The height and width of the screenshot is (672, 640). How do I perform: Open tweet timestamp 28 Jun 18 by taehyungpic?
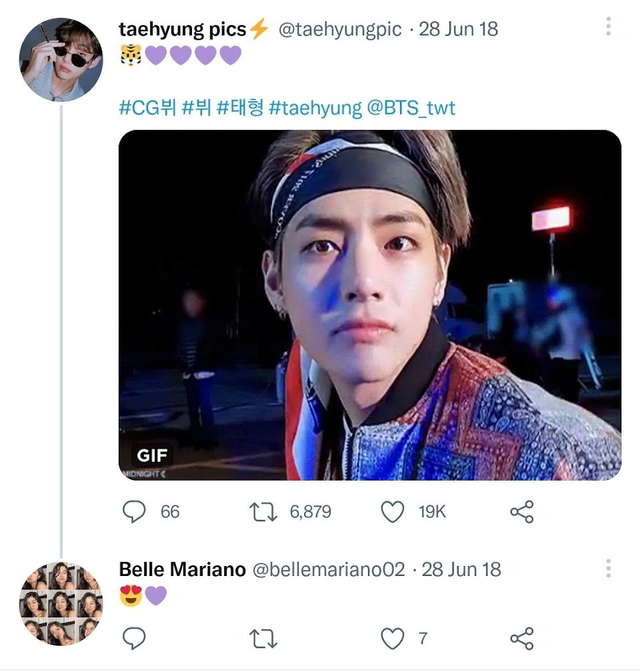point(458,29)
